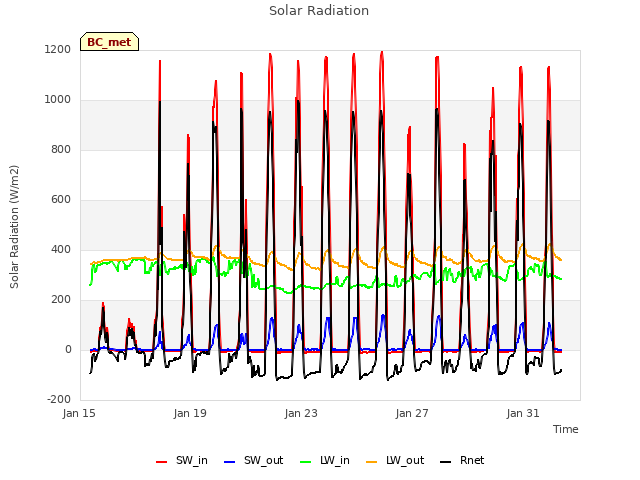
Task: Click the red SW_in legend color marker
Action: (x=162, y=462)
